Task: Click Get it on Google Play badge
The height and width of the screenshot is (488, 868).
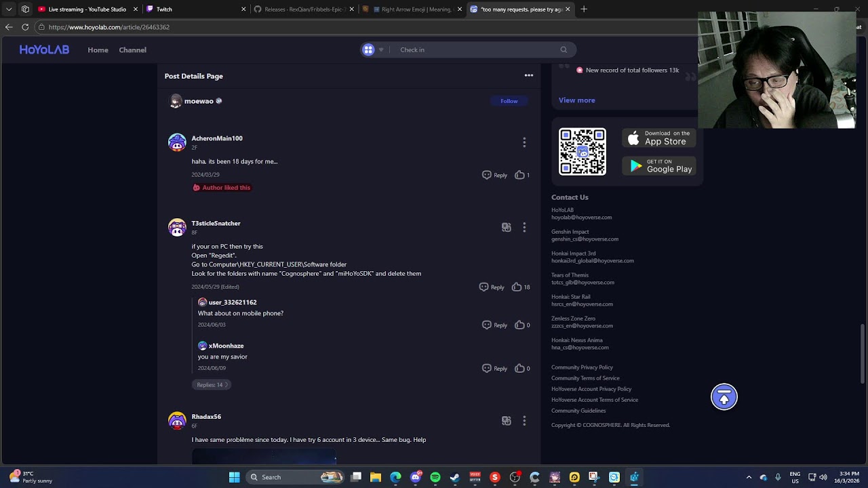Action: point(659,166)
